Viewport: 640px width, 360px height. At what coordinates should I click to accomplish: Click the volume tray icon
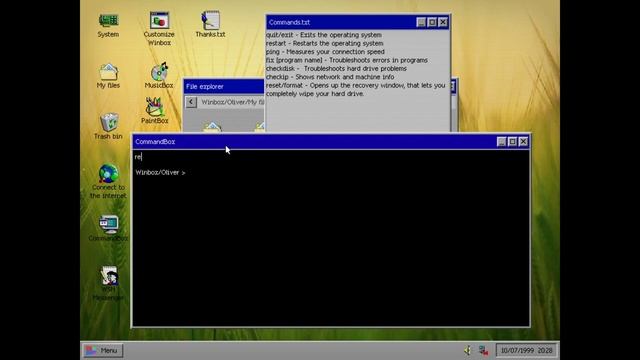(468, 350)
